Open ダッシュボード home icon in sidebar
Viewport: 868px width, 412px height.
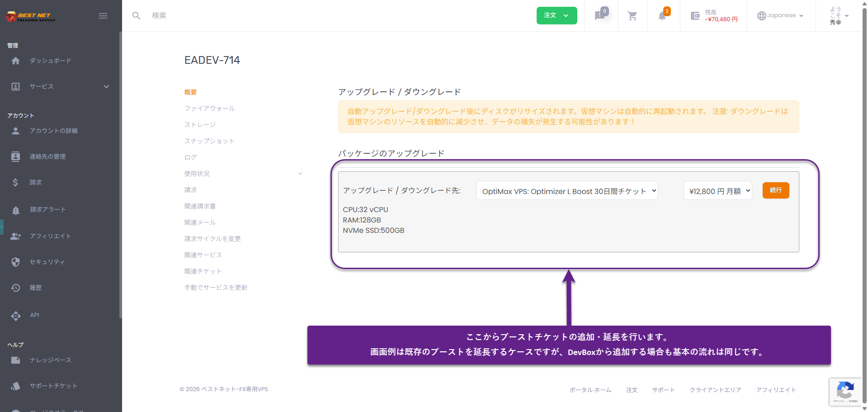tap(16, 61)
